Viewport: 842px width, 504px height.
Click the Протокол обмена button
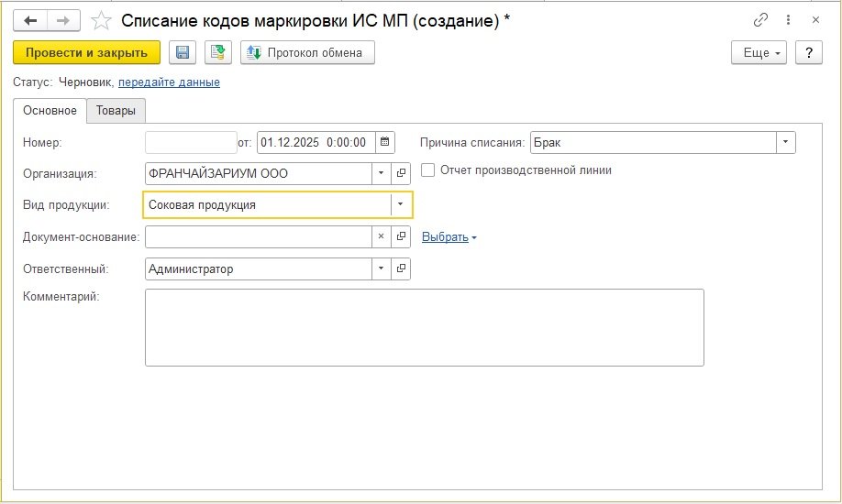tap(307, 53)
